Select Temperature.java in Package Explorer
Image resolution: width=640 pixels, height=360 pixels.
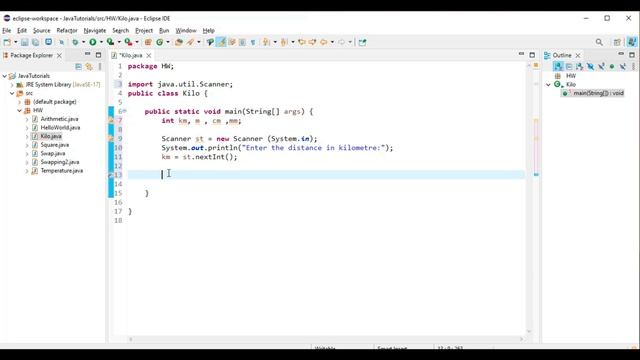point(62,171)
